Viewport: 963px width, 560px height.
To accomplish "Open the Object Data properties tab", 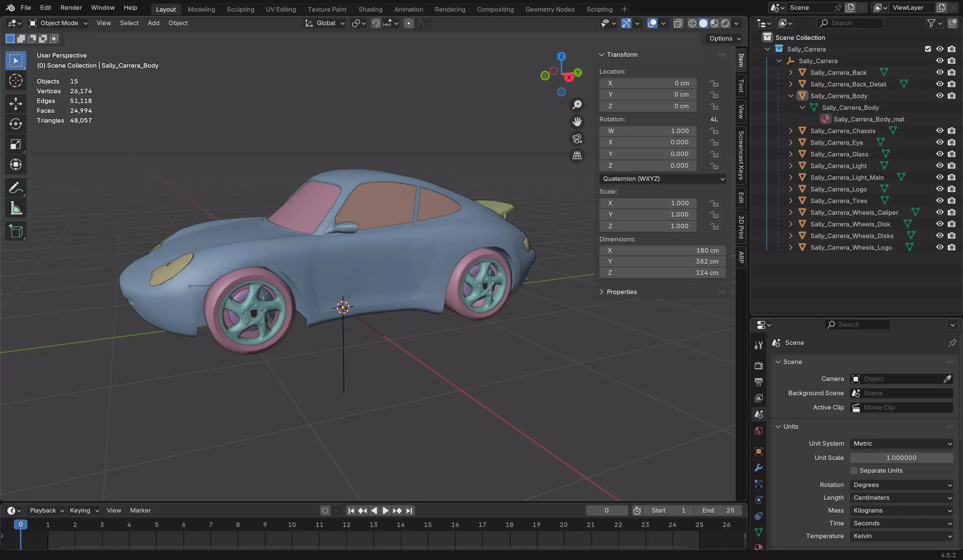I will point(759,532).
